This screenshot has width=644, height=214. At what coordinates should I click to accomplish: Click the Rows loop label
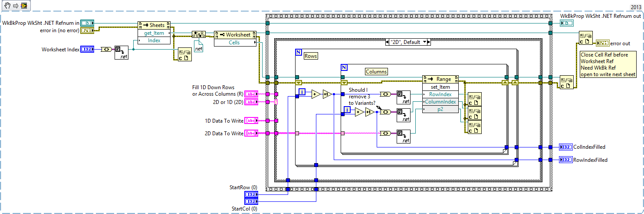click(x=310, y=56)
